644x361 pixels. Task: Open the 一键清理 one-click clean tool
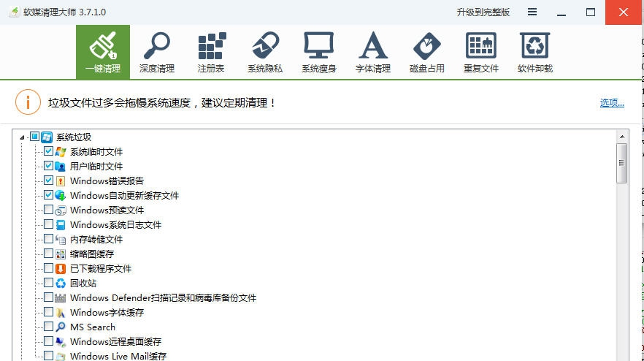click(103, 52)
